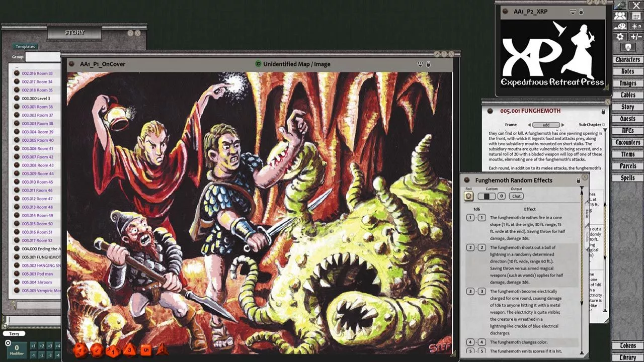The height and width of the screenshot is (362, 644).
Task: Click the Custom dice field in table window
Action: click(x=486, y=196)
